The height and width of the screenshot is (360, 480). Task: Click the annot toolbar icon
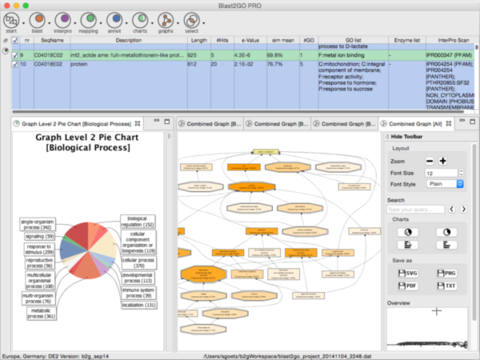click(x=114, y=20)
